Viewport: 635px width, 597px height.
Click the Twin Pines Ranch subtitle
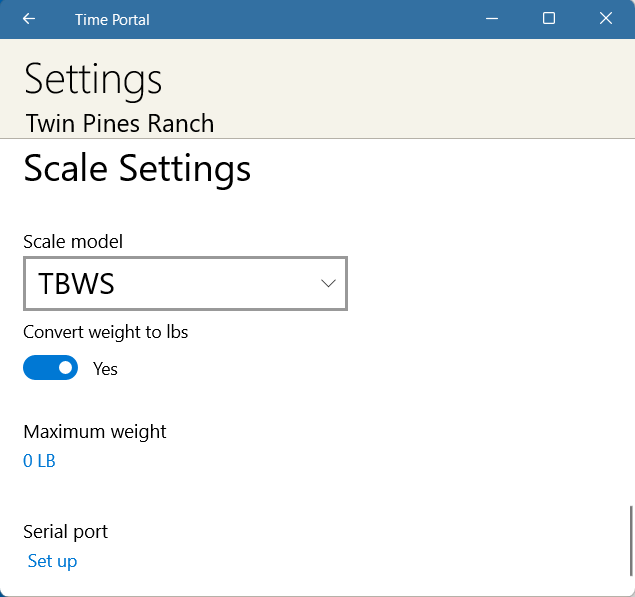point(120,123)
